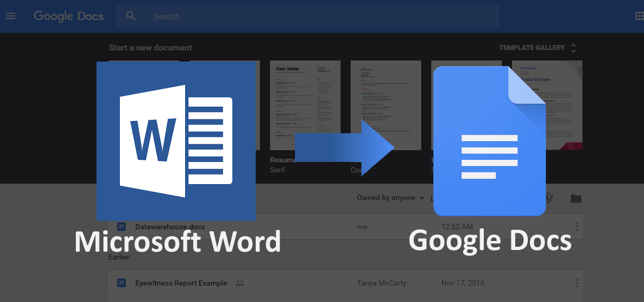Click owner Tanya McCarty

click(x=381, y=283)
